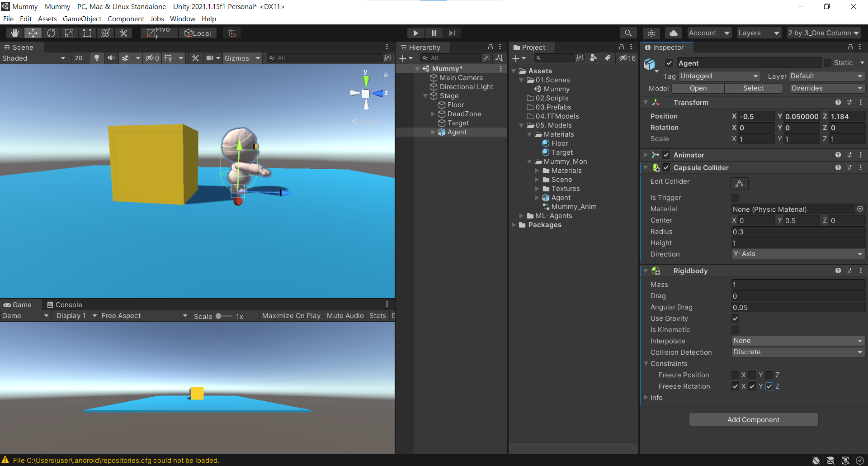Disable the Animator component checkbox
Image resolution: width=868 pixels, height=466 pixels.
point(666,155)
